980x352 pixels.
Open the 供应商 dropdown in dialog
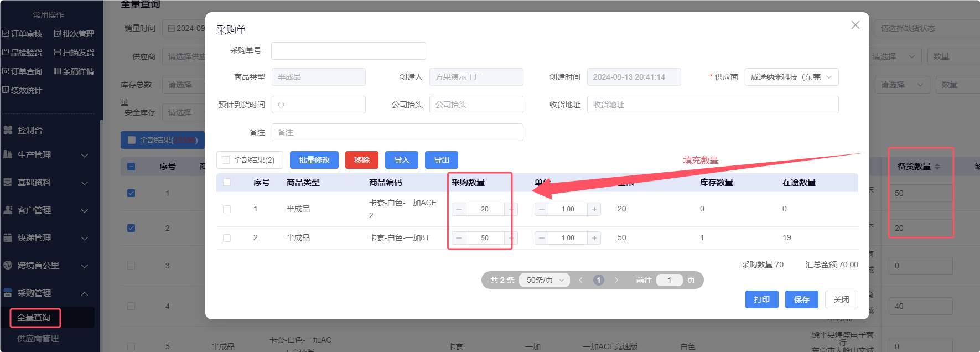(791, 77)
